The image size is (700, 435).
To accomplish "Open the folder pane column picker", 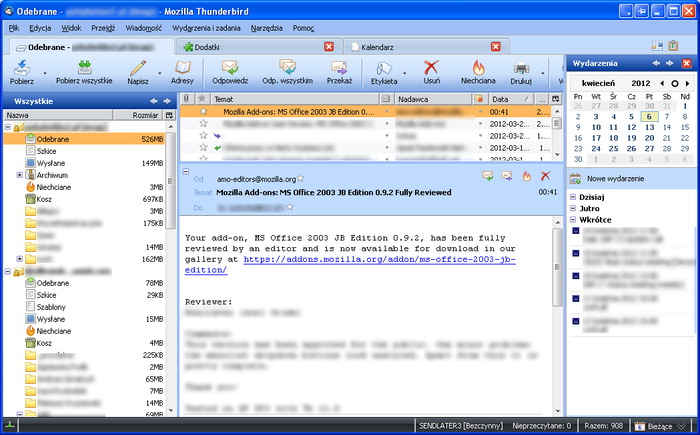I will 169,115.
